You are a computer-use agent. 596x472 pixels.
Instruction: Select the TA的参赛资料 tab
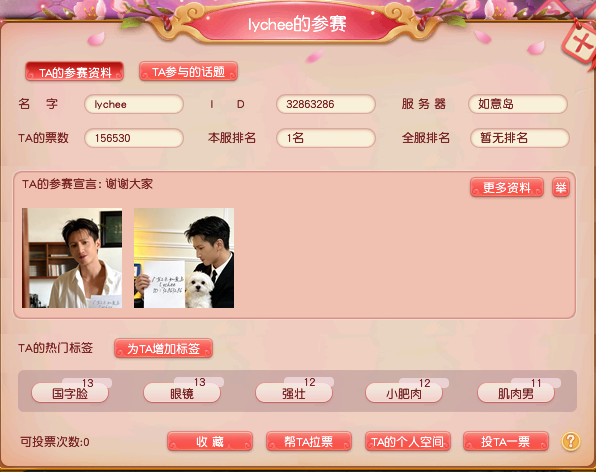pyautogui.click(x=75, y=72)
